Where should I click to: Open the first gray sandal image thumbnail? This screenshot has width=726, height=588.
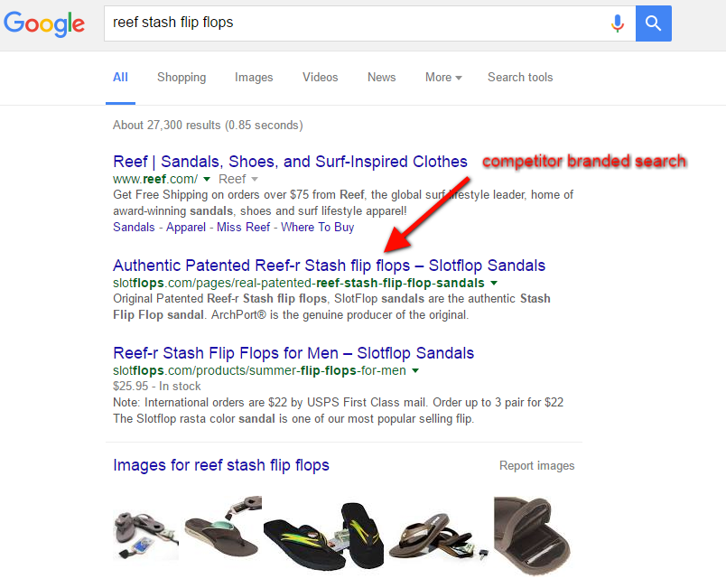click(146, 535)
